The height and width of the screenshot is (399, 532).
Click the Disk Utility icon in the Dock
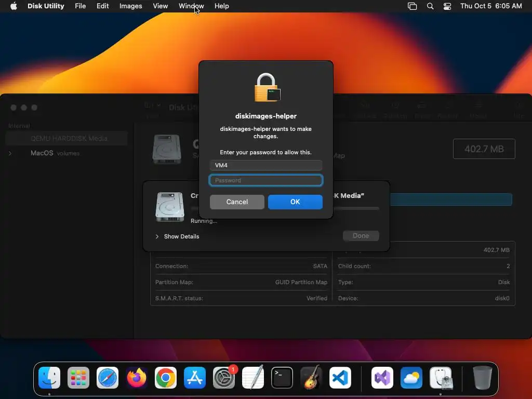pyautogui.click(x=441, y=378)
